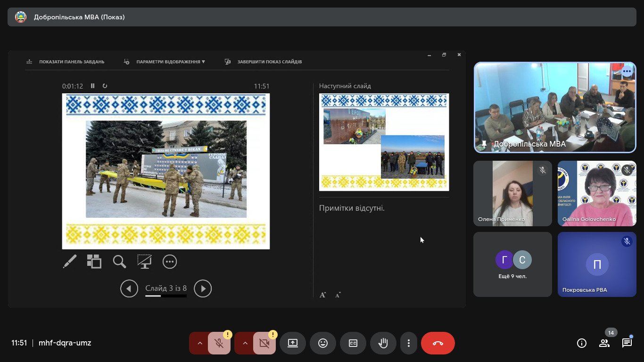Click the magnifier zoom into slide icon

tap(119, 262)
